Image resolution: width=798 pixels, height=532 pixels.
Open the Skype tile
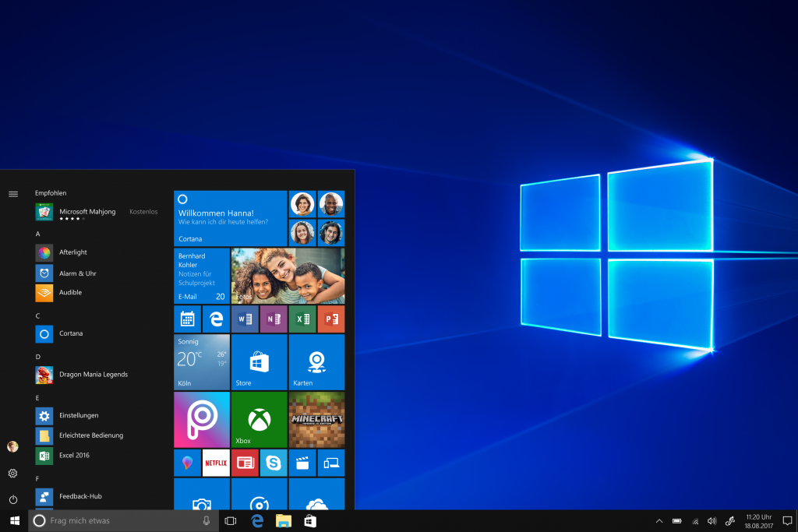pyautogui.click(x=273, y=463)
